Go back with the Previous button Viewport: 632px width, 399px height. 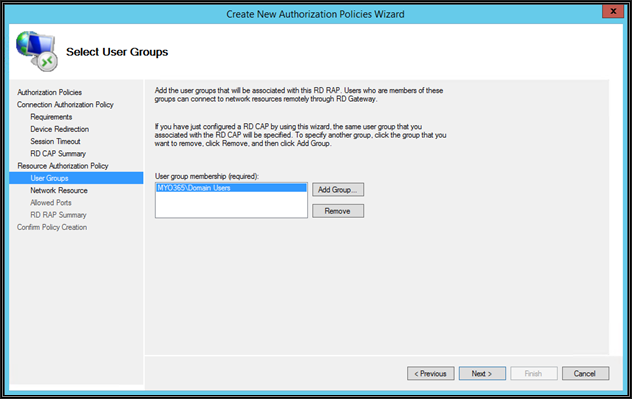tap(430, 373)
